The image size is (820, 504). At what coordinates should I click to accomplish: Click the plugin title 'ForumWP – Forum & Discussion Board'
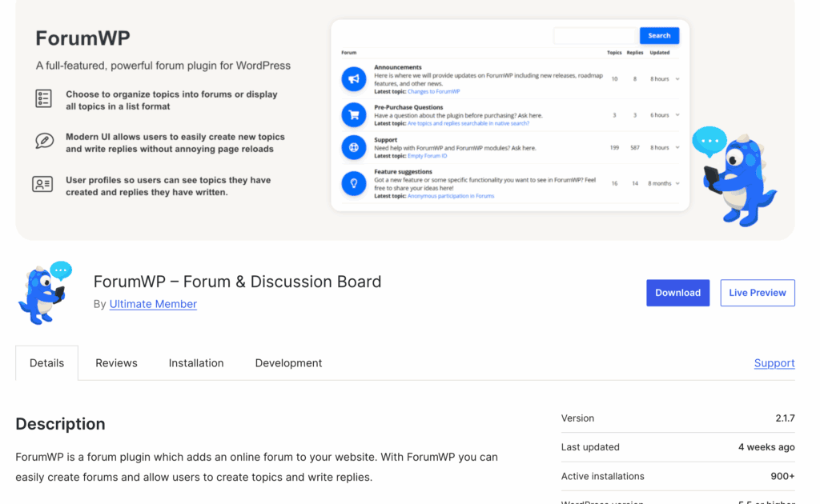tap(237, 282)
